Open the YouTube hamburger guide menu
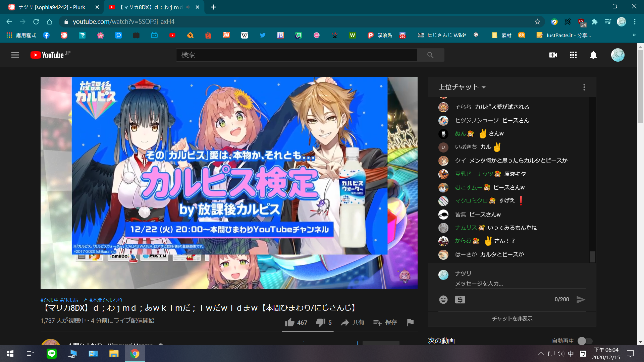This screenshot has height=362, width=644. coord(15,55)
